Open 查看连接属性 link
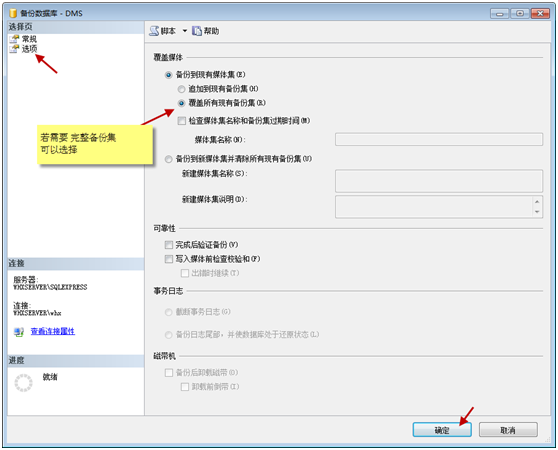Viewport: 558px width, 450px height. click(53, 331)
